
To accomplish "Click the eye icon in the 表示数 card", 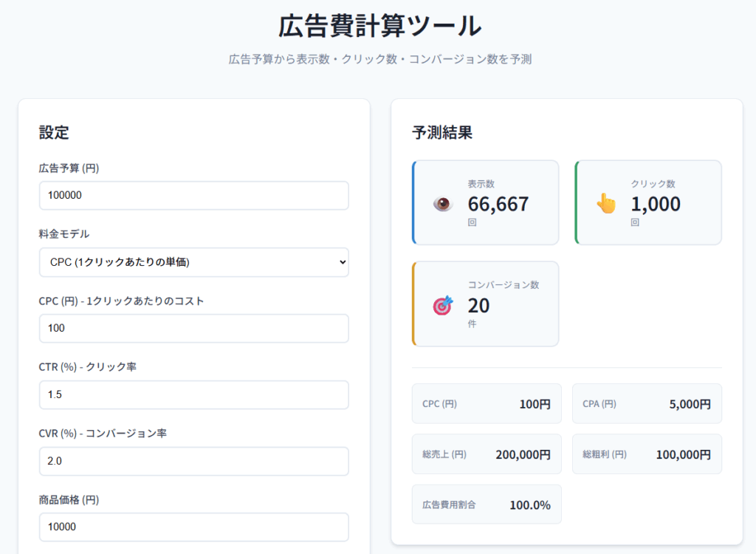I will coord(443,203).
